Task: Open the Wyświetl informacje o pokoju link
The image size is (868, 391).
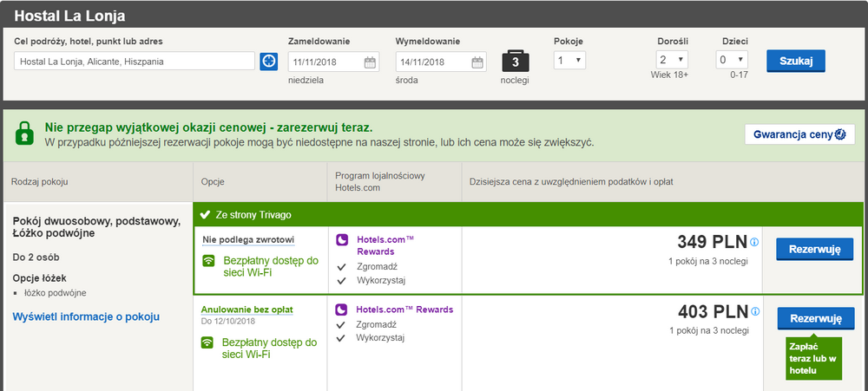Action: point(86,316)
